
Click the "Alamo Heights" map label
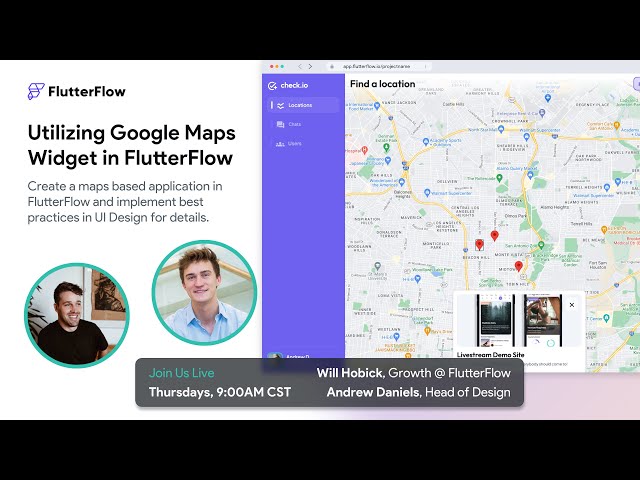pos(555,207)
